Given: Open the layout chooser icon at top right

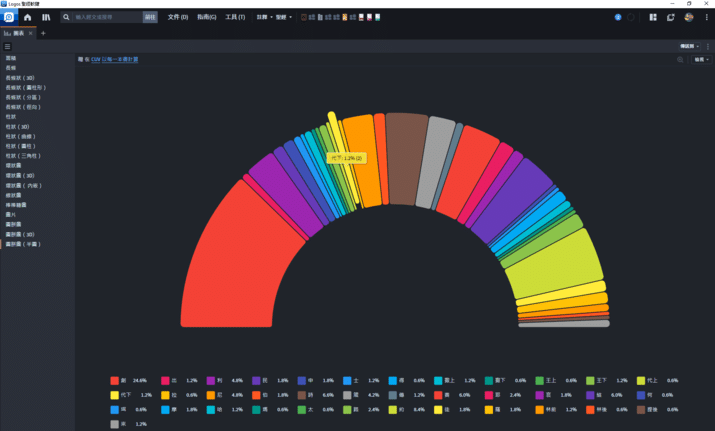Looking at the screenshot, I should [653, 17].
